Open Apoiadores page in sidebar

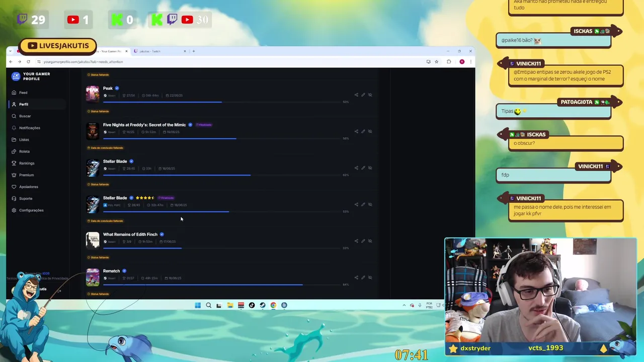28,187
